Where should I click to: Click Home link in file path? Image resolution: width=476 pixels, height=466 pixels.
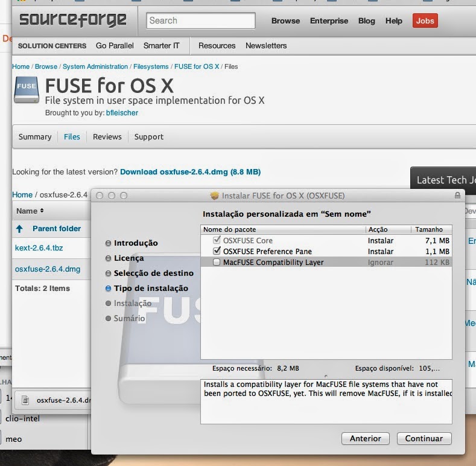(x=22, y=195)
